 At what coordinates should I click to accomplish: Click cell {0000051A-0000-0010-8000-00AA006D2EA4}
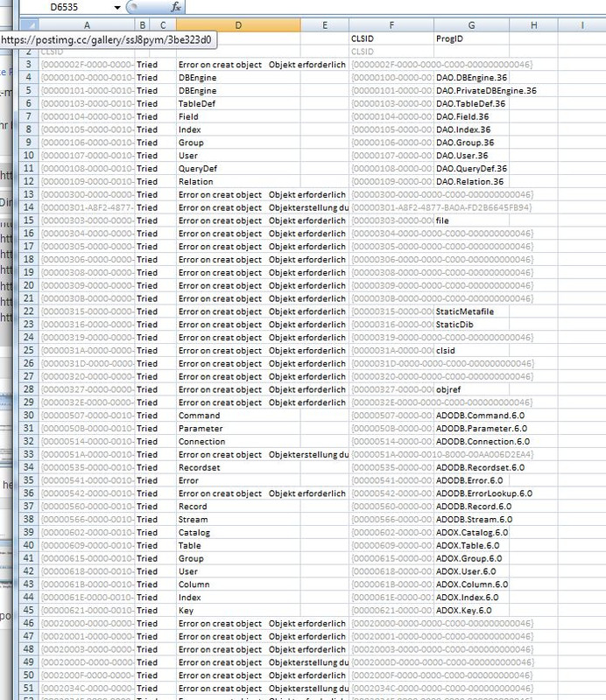[442, 454]
